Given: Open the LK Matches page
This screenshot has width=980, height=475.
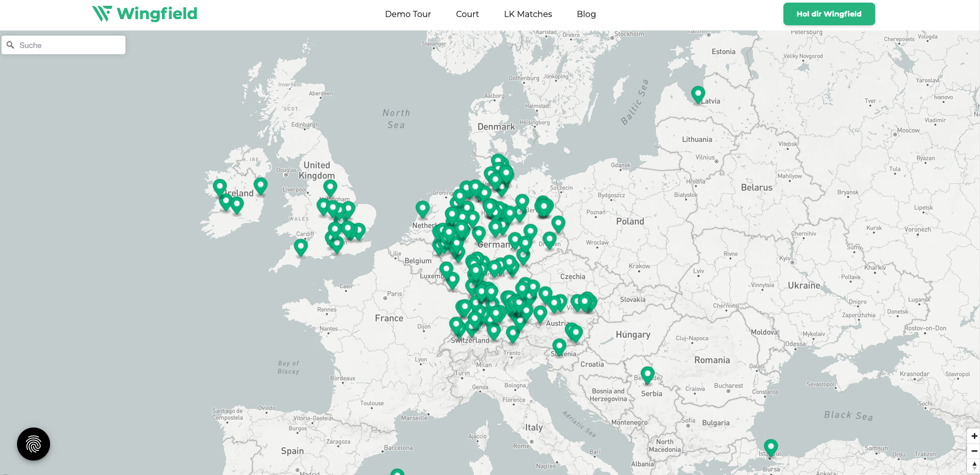Looking at the screenshot, I should coord(527,14).
